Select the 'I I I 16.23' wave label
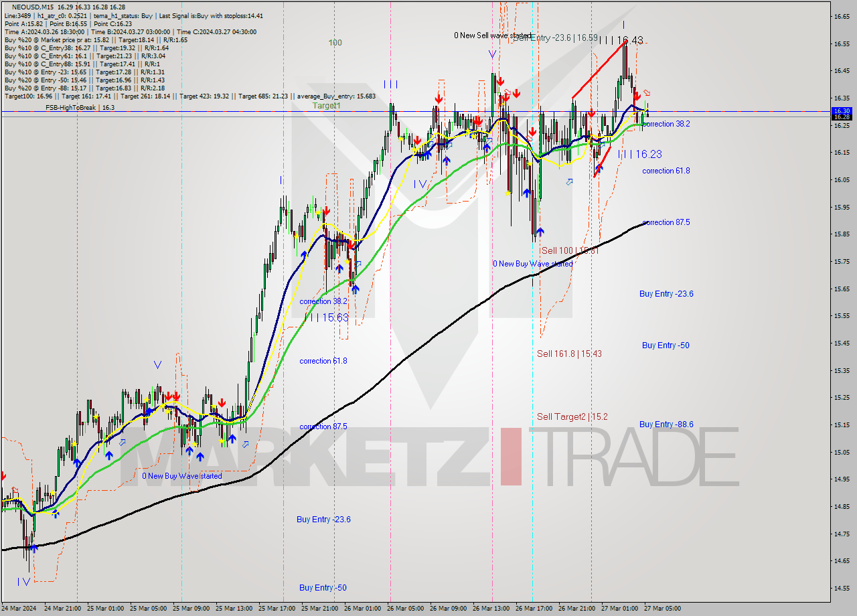Image resolution: width=857 pixels, height=616 pixels. coord(640,154)
